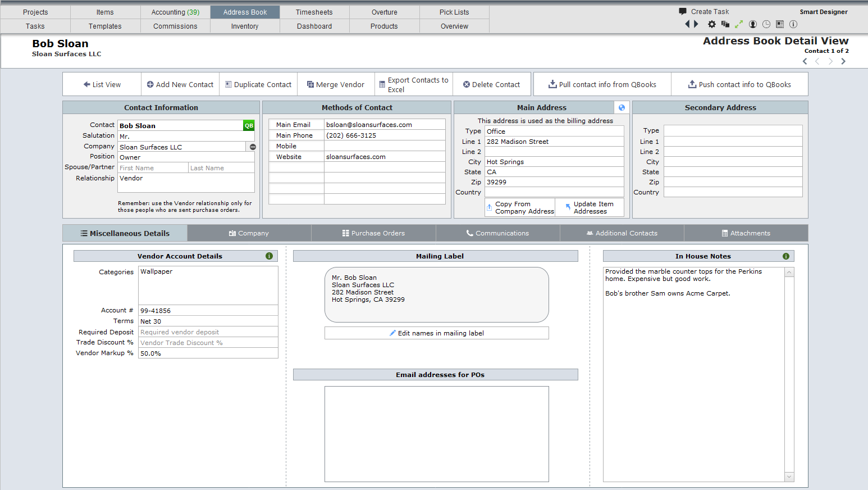Go forward with the right triangle arrow

pos(696,24)
